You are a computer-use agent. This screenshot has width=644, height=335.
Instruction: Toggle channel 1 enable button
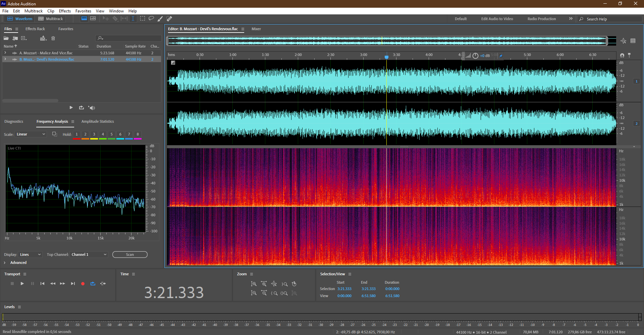point(636,81)
